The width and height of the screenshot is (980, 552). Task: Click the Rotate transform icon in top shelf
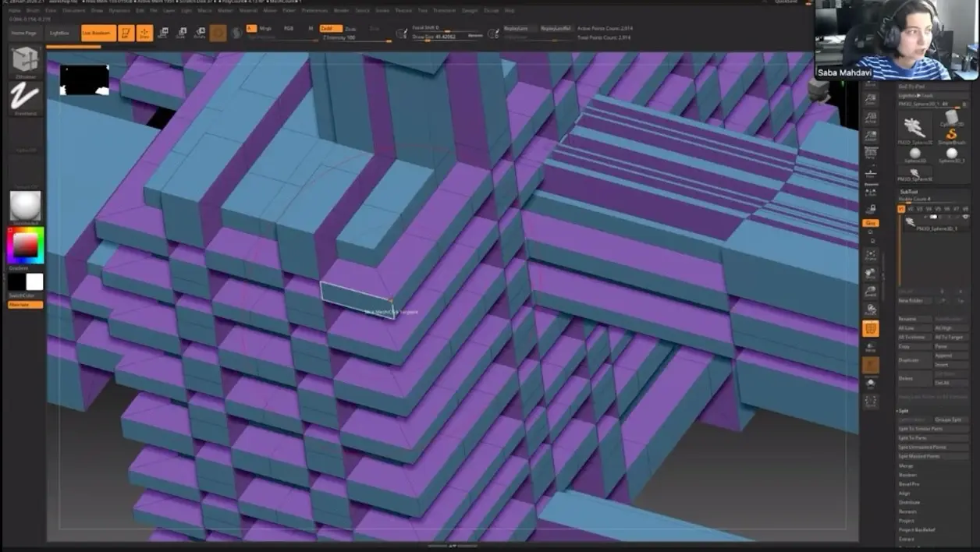(x=200, y=33)
